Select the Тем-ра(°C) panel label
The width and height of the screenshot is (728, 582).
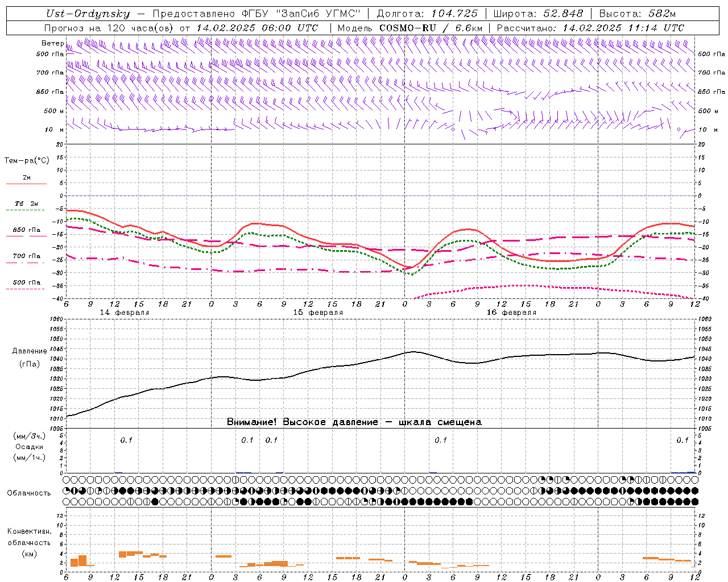[x=27, y=161]
